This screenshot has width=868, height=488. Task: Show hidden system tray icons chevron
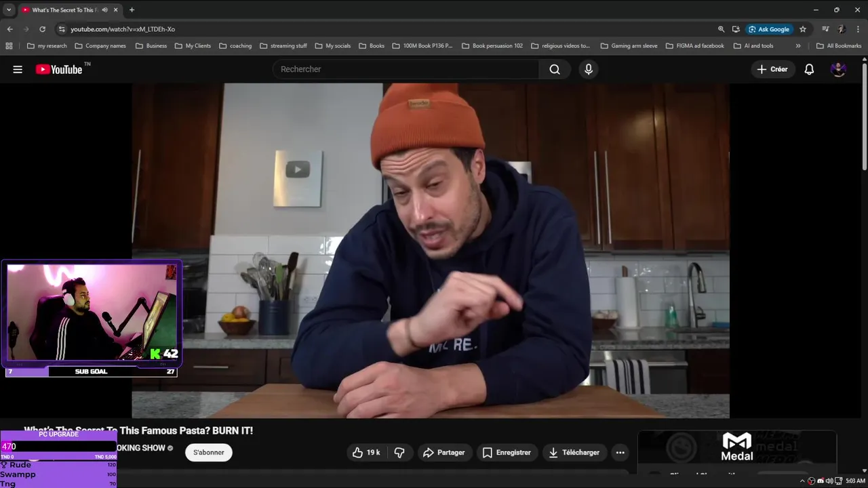(x=802, y=481)
